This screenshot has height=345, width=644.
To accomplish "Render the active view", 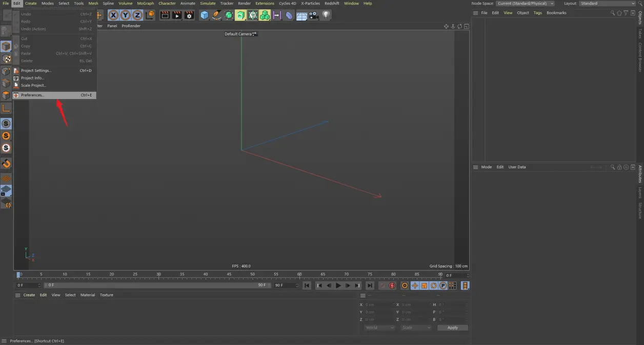I will coord(165,15).
